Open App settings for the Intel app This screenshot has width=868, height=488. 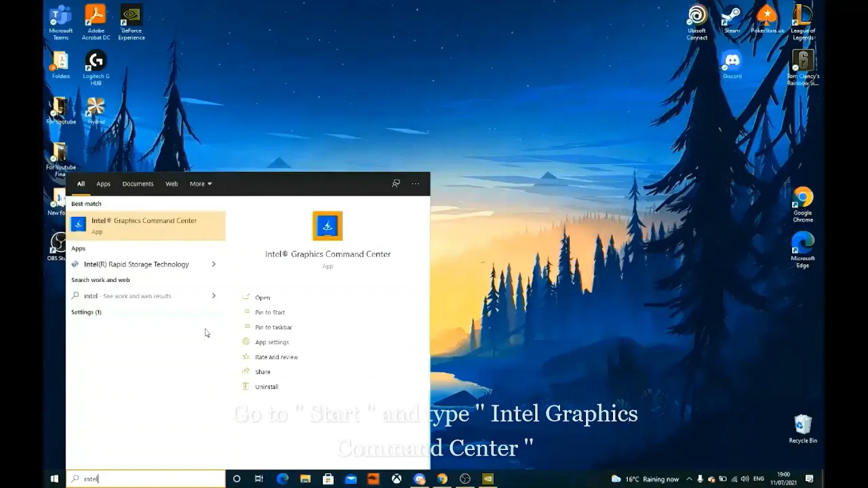(272, 342)
